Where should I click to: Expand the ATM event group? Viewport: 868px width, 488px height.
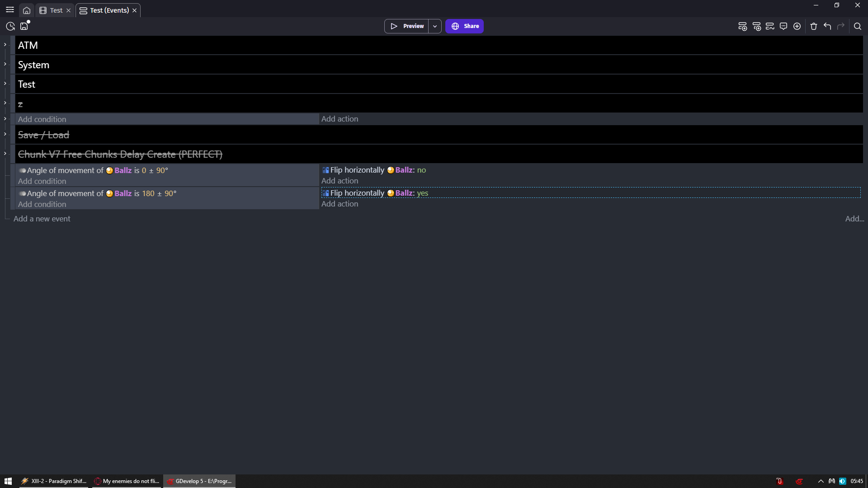click(5, 44)
